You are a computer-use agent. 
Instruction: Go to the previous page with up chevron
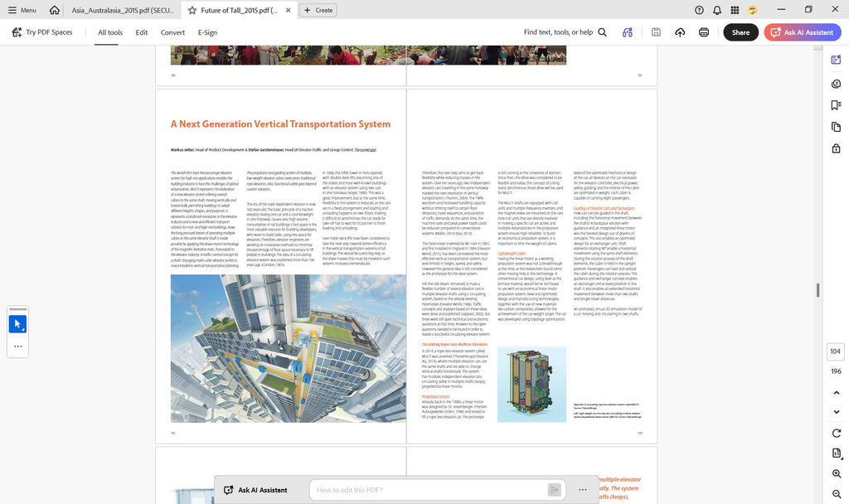[836, 392]
